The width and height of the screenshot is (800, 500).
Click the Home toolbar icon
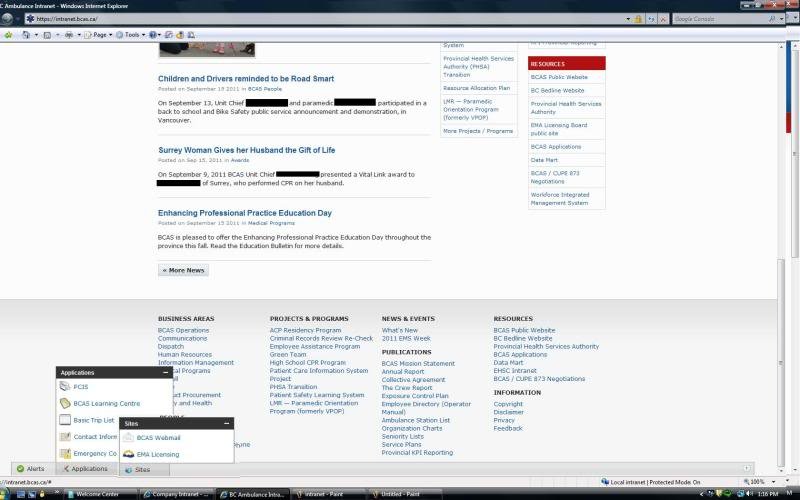(x=26, y=35)
